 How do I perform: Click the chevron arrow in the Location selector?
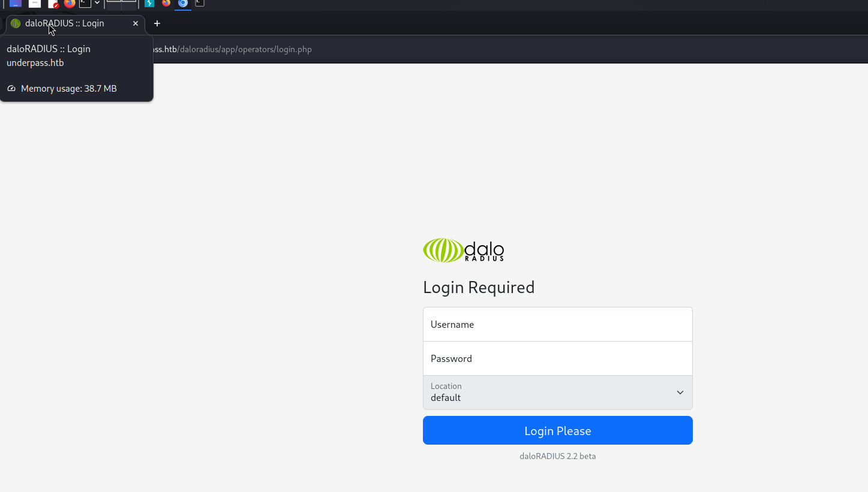(x=680, y=393)
